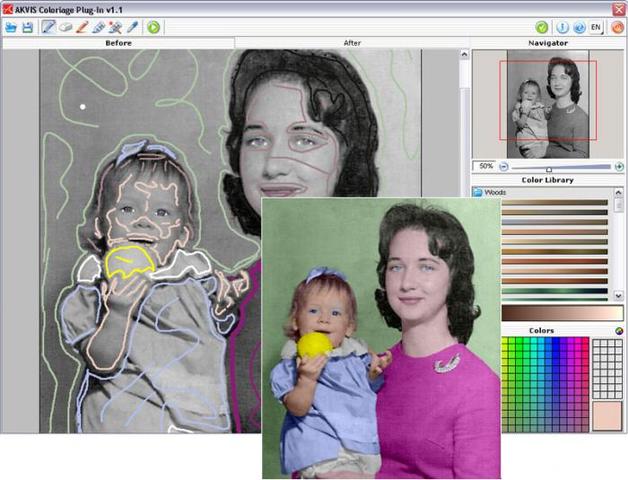Viewport: 628px width, 480px height.
Task: Open the color picker dialog icon beside Colors
Action: point(619,331)
